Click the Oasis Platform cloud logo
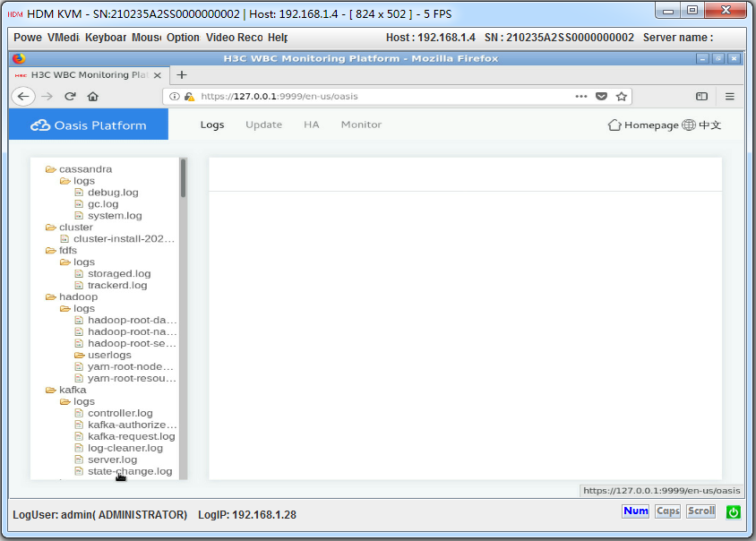 40,125
